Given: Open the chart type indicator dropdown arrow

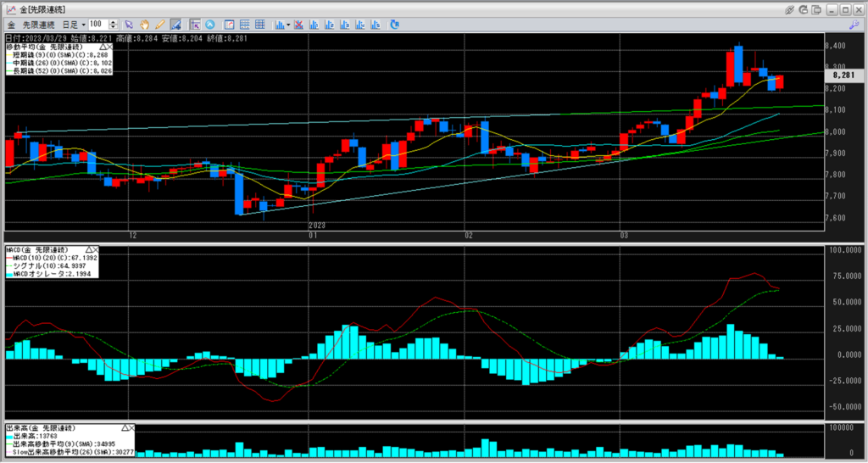Looking at the screenshot, I should 289,24.
